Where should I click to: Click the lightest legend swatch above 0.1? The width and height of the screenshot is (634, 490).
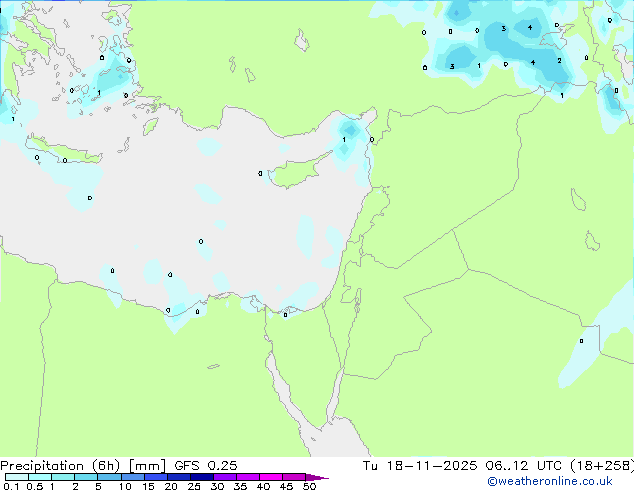pos(17,477)
